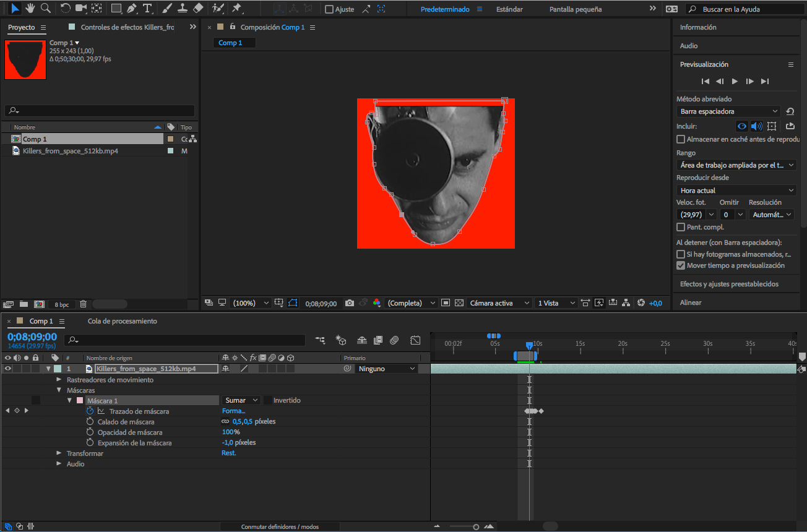
Task: Select the Rotation tool
Action: click(x=65, y=9)
